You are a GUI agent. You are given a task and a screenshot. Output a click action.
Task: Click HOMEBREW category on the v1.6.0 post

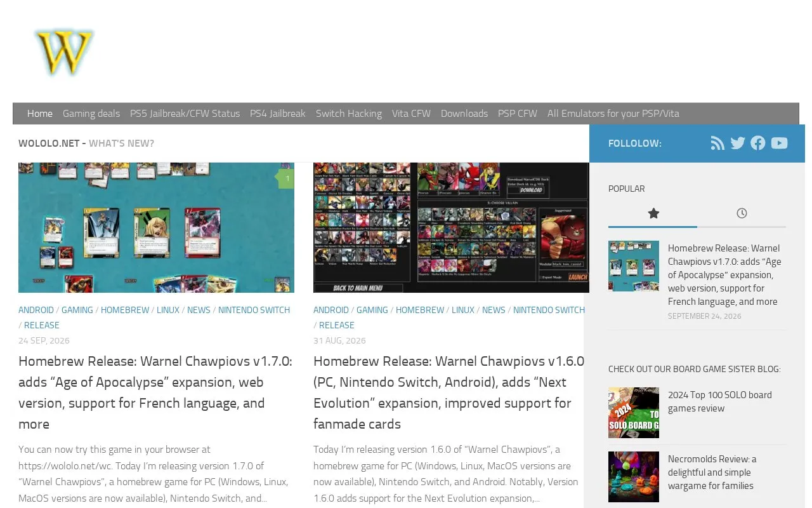pos(420,310)
